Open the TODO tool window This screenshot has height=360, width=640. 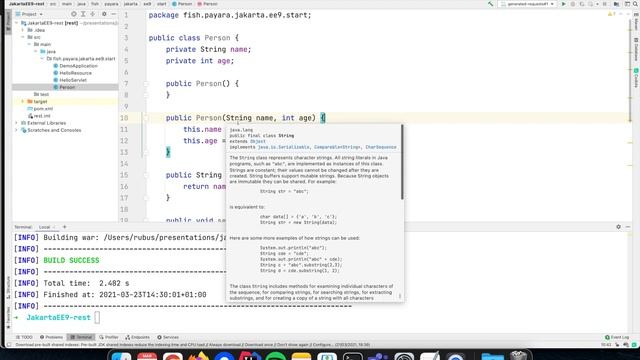point(24,337)
